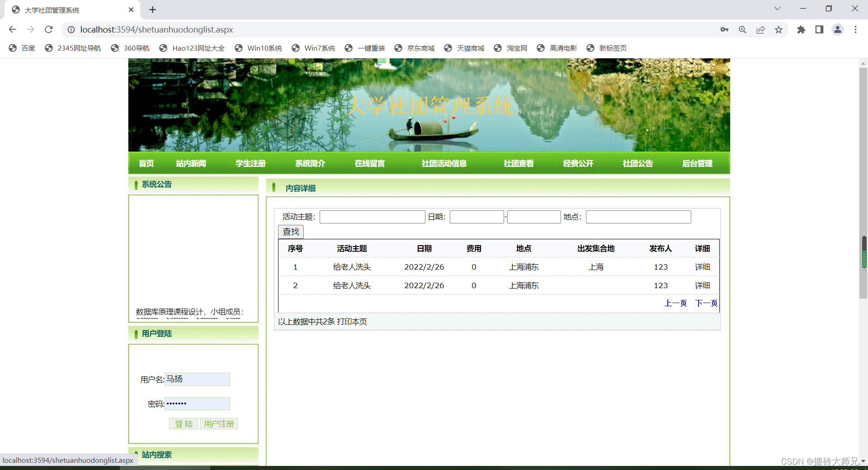Open the extensions puzzle icon
This screenshot has width=868, height=470.
801,29
